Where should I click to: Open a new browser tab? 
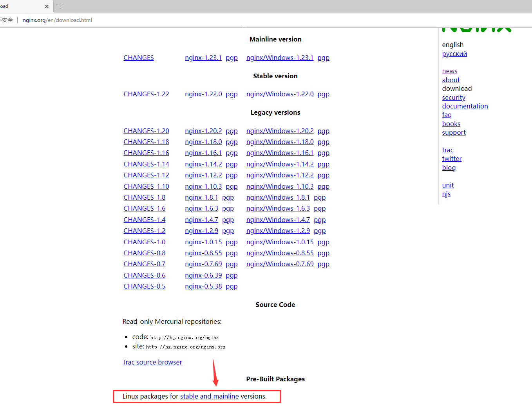(60, 6)
